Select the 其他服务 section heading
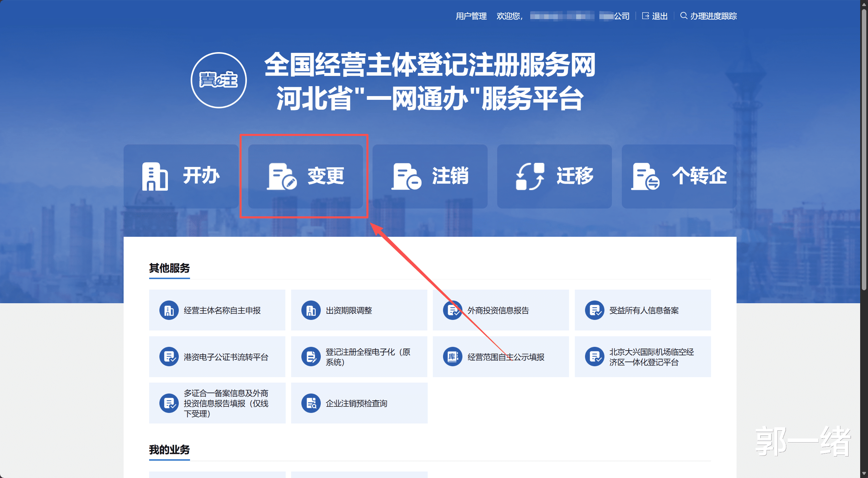This screenshot has height=478, width=868. (169, 268)
